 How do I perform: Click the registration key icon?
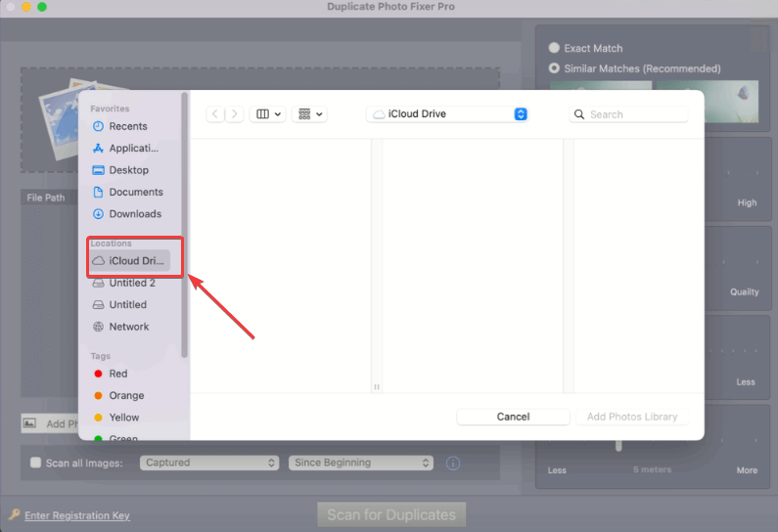coord(14,514)
